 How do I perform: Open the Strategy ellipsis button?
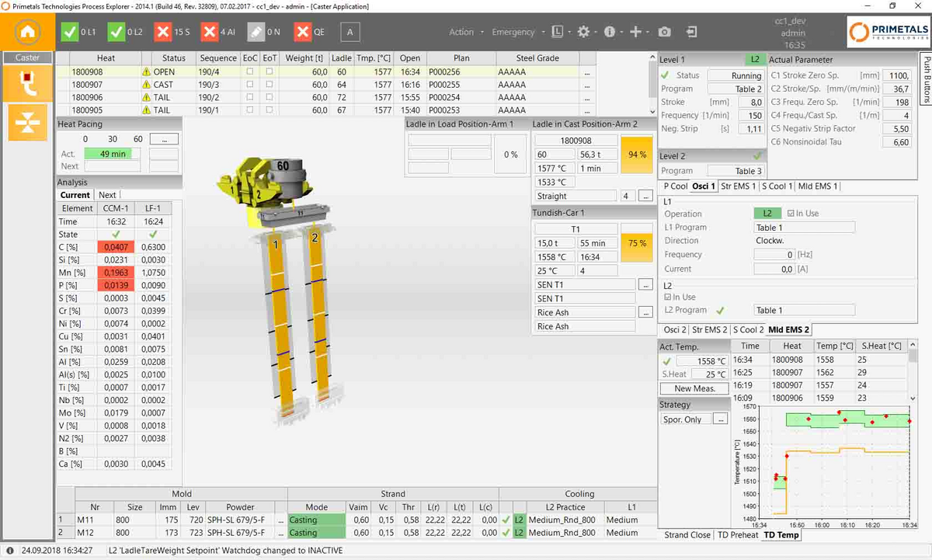(720, 419)
